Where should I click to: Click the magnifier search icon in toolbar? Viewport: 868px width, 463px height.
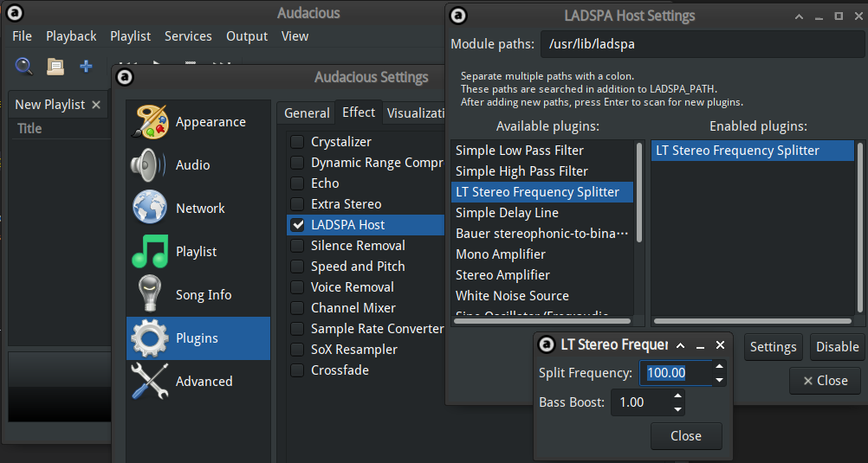point(23,67)
